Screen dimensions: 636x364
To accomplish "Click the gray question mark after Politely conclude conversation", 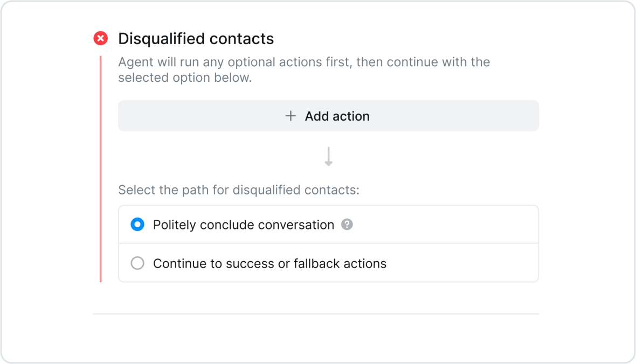I will 347,225.
